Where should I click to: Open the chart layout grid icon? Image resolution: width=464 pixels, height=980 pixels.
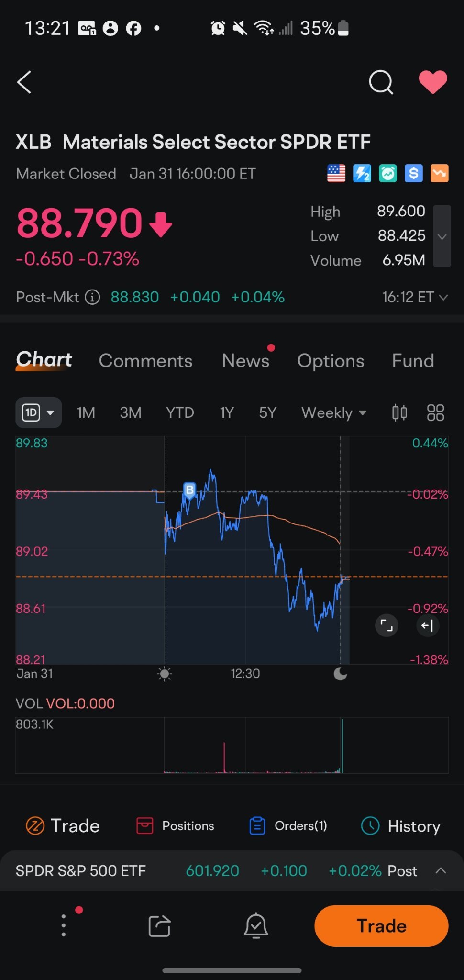coord(435,412)
